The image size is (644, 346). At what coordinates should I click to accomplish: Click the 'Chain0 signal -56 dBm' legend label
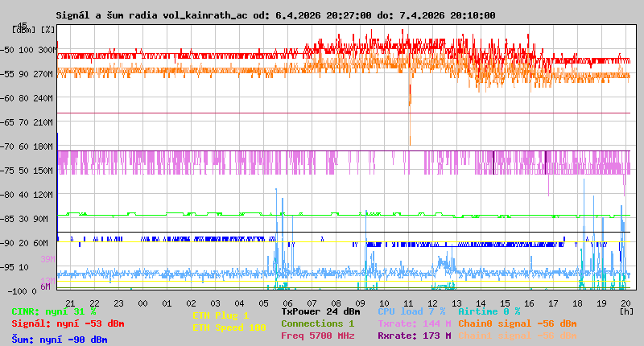[518, 323]
